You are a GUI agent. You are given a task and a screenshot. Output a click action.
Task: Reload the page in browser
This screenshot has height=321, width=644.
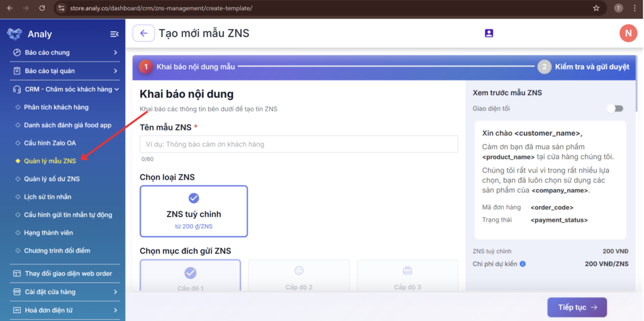[42, 8]
